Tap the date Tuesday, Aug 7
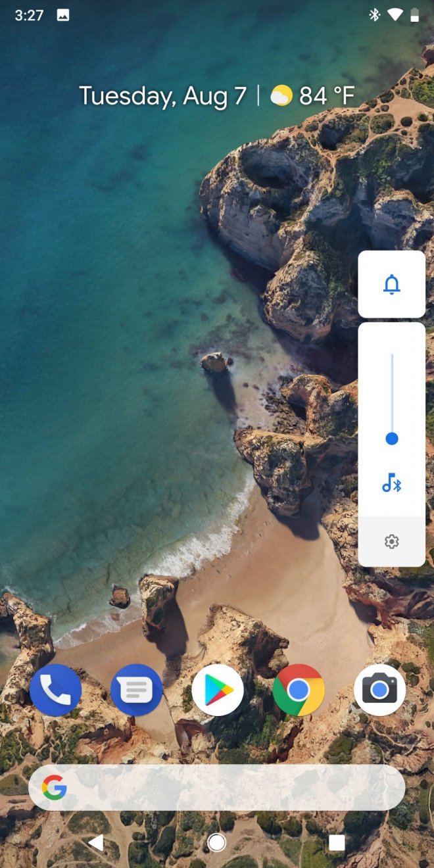Screen dimensions: 434x868 point(162,96)
